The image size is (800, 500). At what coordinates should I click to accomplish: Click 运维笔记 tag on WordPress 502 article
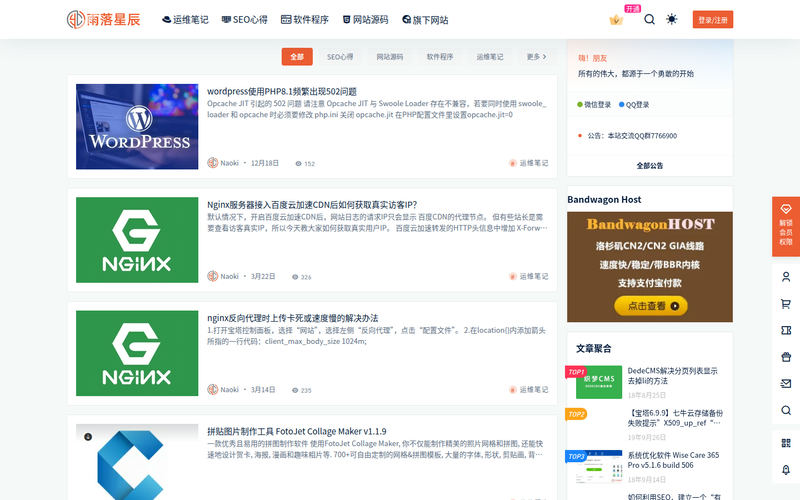pos(528,163)
